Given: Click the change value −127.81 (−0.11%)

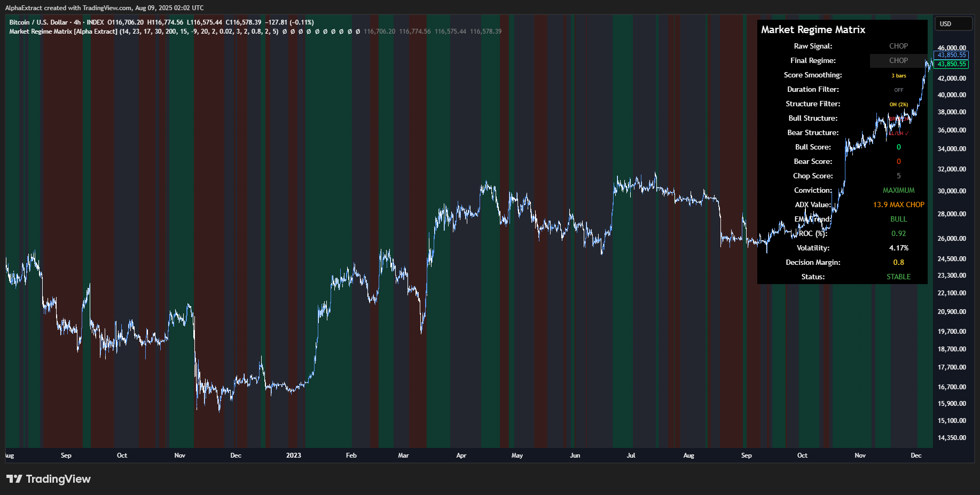Looking at the screenshot, I should [x=289, y=22].
